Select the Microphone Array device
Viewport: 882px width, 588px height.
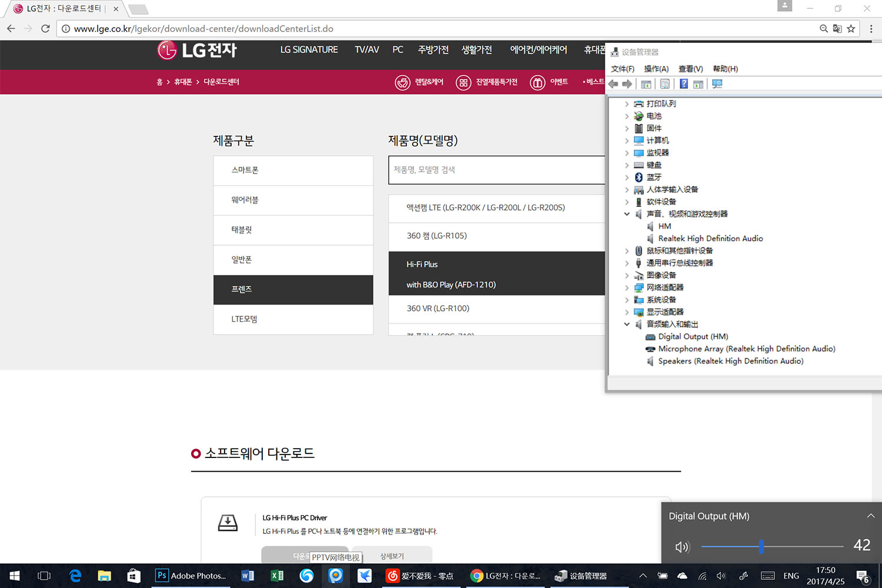point(747,349)
